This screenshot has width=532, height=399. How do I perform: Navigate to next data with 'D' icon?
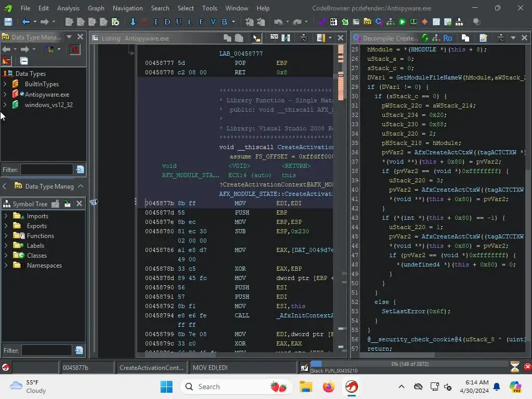pos(167,22)
